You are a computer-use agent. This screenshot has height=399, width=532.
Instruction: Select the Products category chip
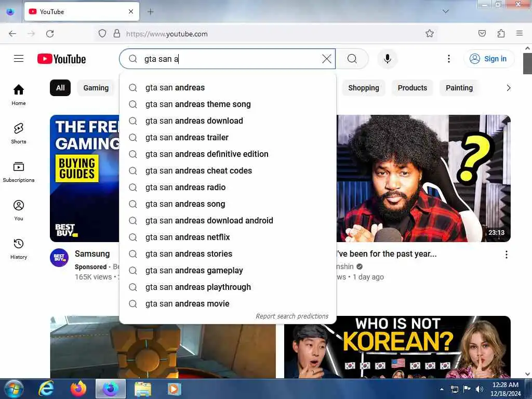(x=412, y=88)
